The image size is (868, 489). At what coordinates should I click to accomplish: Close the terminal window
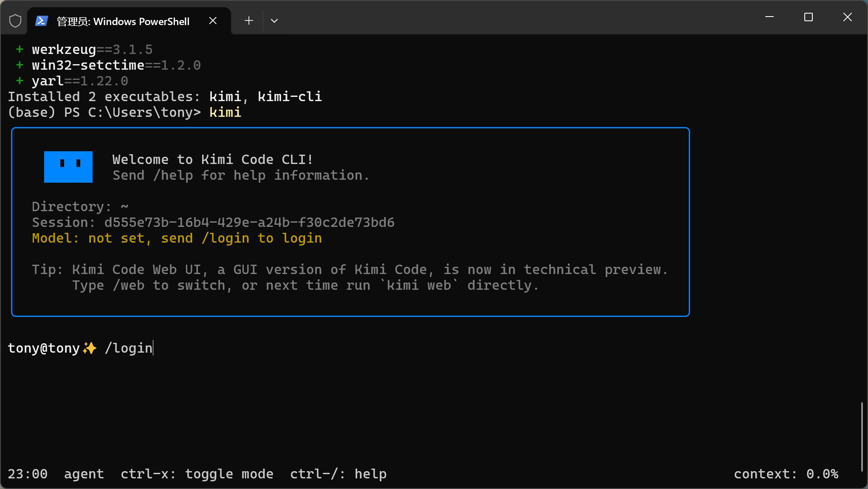(848, 17)
